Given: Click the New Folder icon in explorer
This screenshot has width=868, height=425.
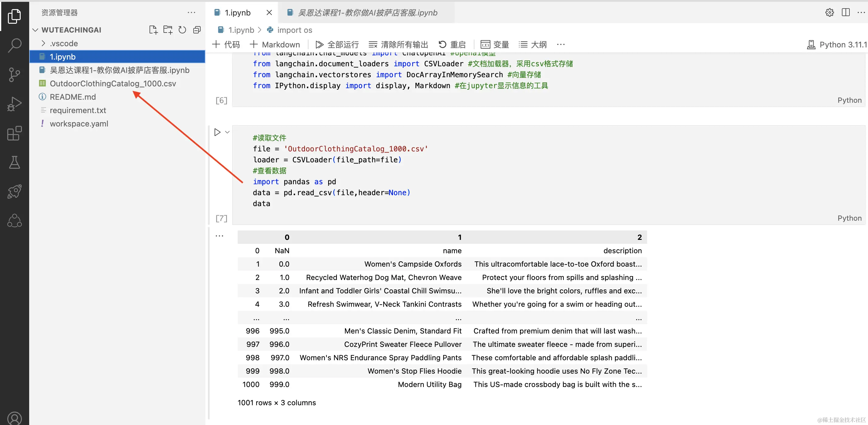Looking at the screenshot, I should [x=167, y=30].
